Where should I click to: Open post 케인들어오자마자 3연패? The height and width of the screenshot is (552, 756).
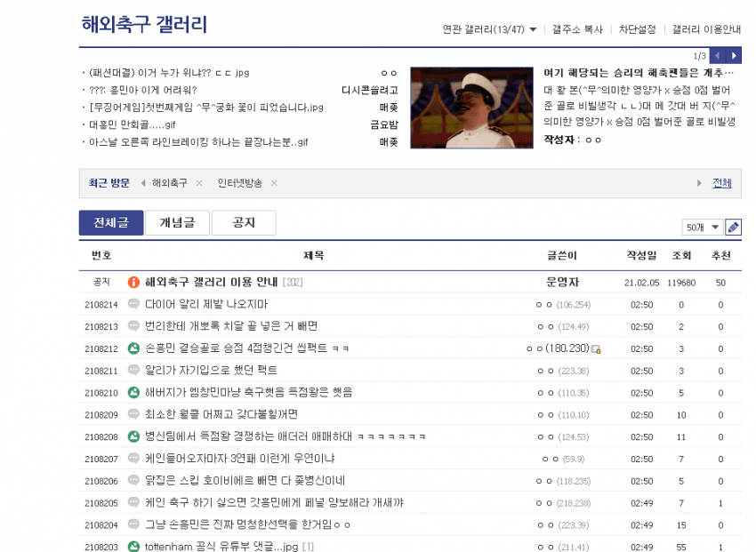[239, 459]
